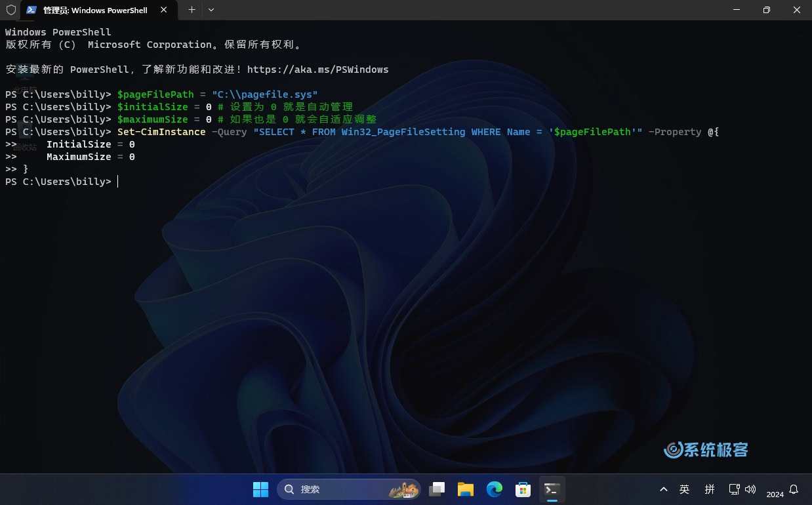Click the -Query parameter text
The width and height of the screenshot is (812, 505).
pos(230,132)
